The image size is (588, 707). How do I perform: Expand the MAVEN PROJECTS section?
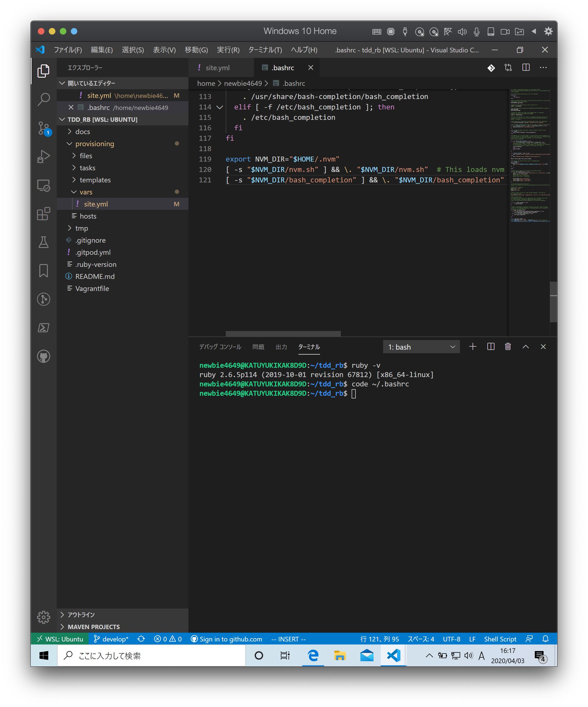tap(94, 627)
